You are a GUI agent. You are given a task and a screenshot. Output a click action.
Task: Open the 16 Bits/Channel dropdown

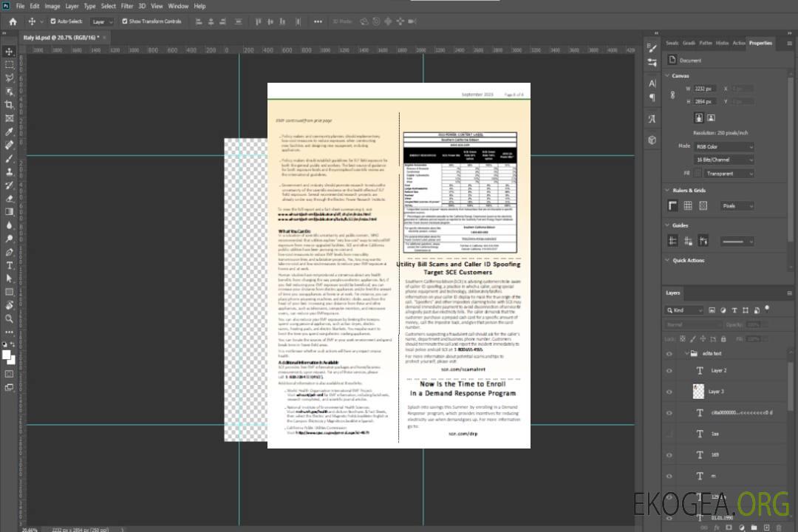[x=723, y=160]
